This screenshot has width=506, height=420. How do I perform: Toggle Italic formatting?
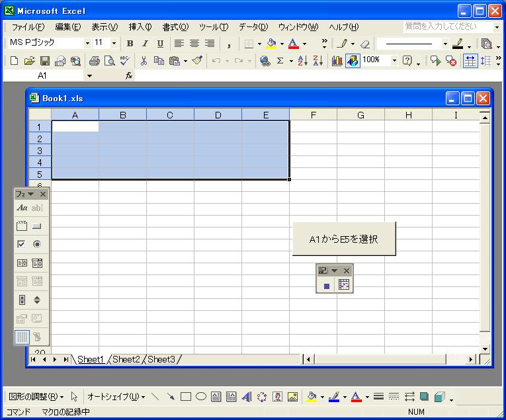click(x=146, y=43)
